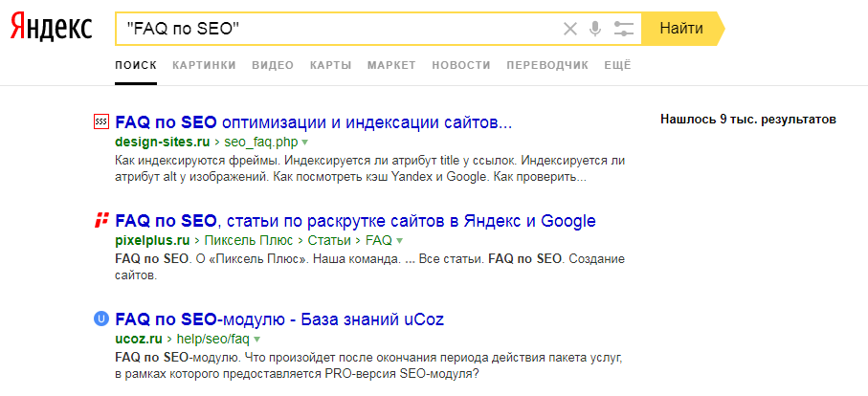
Task: Switch to the Картинки tab
Action: (x=204, y=65)
